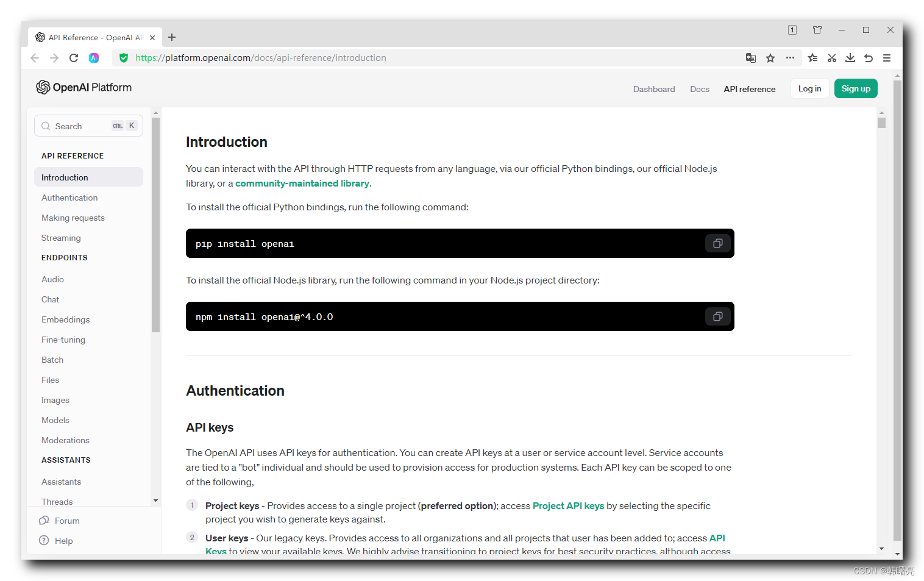Screen dimensions: 924x581
Task: Click the Forum icon in sidebar footer
Action: (x=44, y=521)
